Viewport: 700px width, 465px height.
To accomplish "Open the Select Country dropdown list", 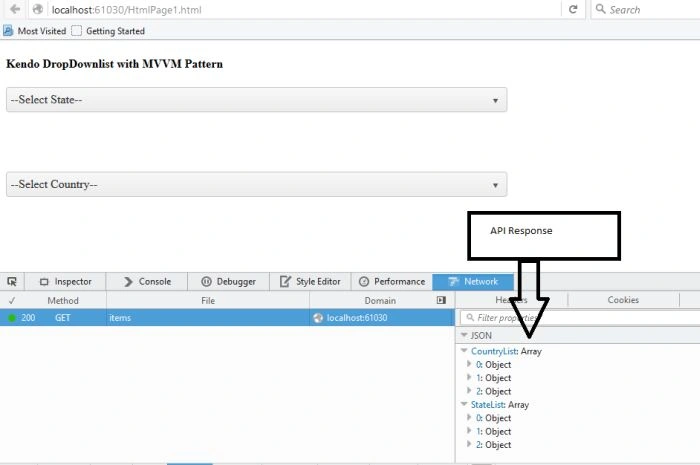I will (x=257, y=184).
